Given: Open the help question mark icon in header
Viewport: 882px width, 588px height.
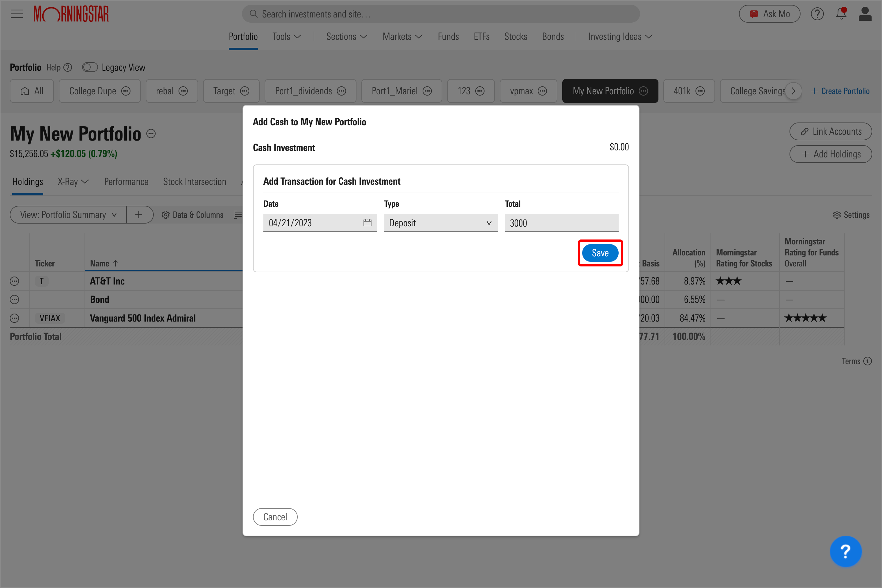Looking at the screenshot, I should pyautogui.click(x=817, y=14).
